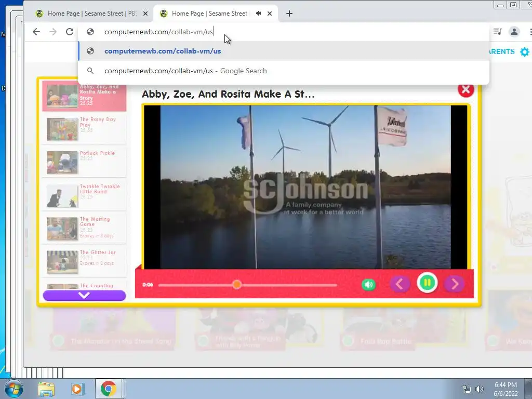Image resolution: width=532 pixels, height=399 pixels.
Task: Play Potluck Pickle from the playlist
Action: tap(84, 162)
